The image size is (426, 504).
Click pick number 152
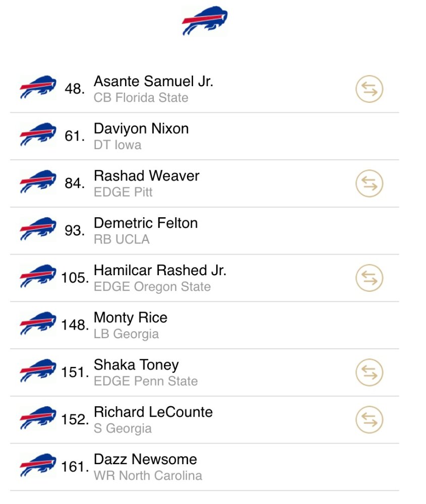pos(75,419)
